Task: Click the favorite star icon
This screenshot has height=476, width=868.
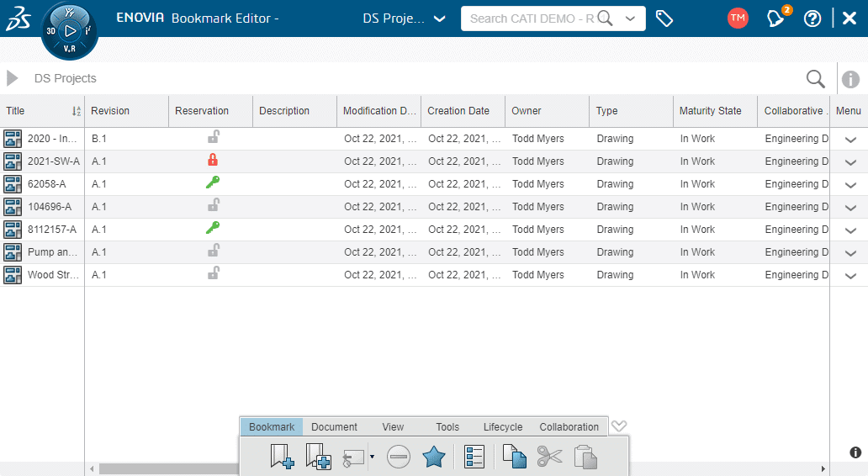Action: (433, 457)
